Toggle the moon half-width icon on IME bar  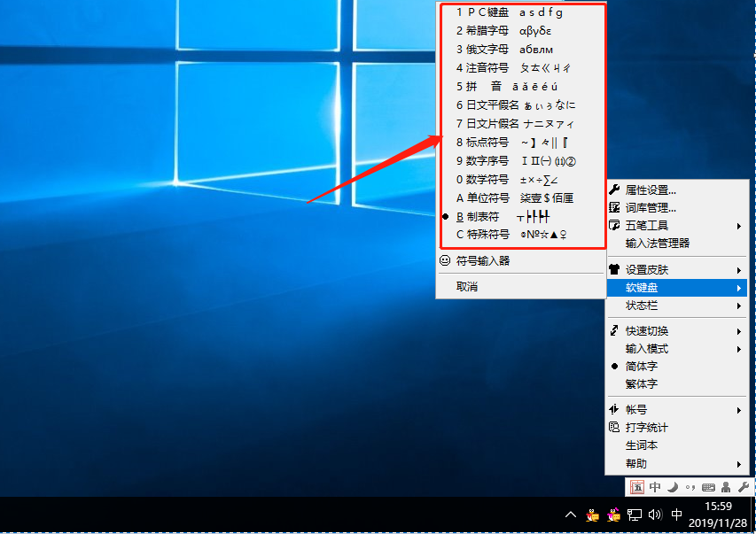673,487
